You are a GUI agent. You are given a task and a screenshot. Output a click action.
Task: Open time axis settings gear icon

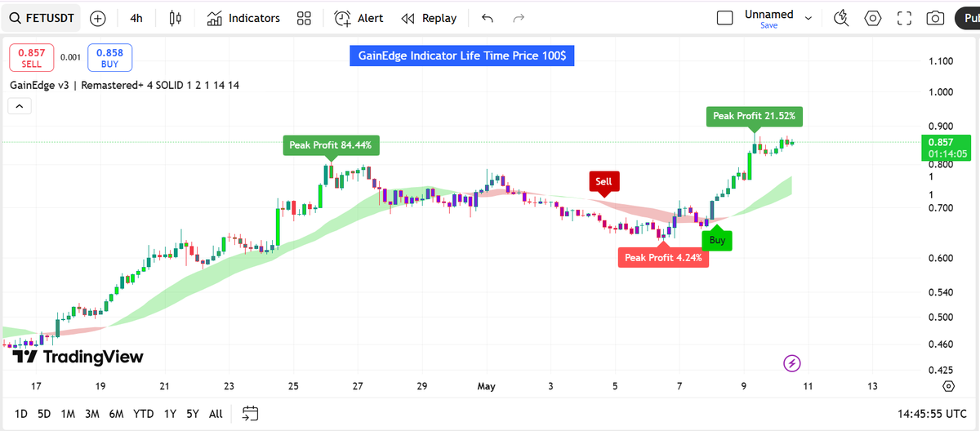(x=948, y=386)
